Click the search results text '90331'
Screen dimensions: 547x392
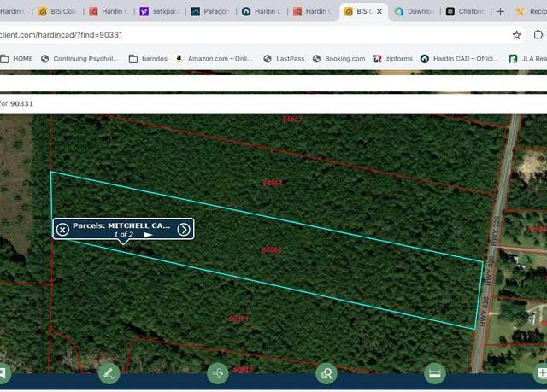(21, 104)
